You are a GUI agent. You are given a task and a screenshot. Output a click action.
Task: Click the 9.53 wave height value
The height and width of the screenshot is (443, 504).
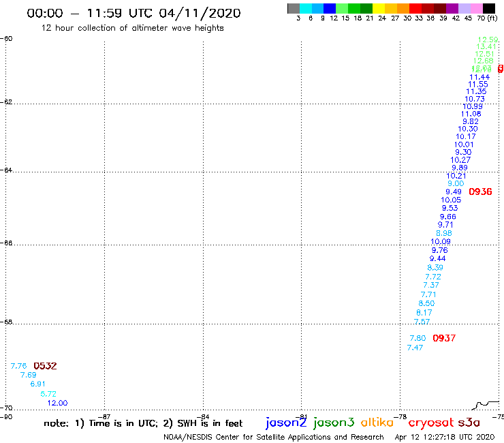(x=450, y=208)
